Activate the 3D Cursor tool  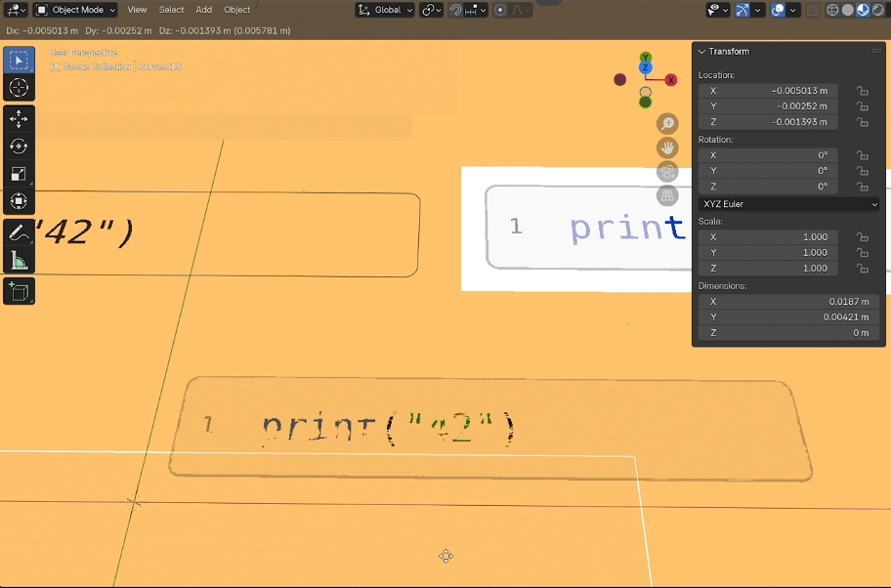coord(19,88)
